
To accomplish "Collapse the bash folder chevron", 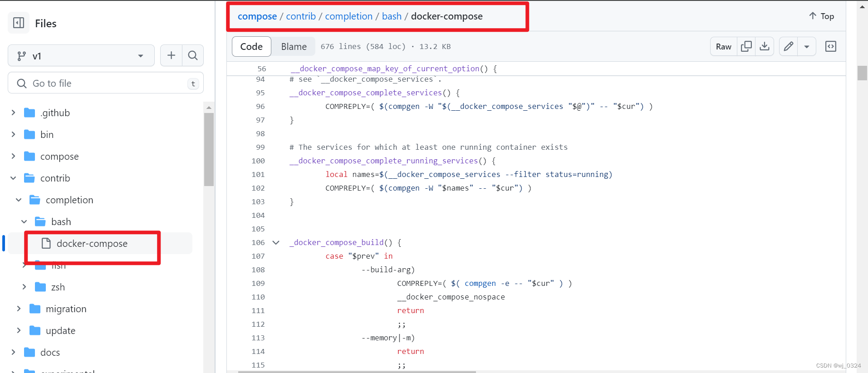I will click(x=24, y=221).
